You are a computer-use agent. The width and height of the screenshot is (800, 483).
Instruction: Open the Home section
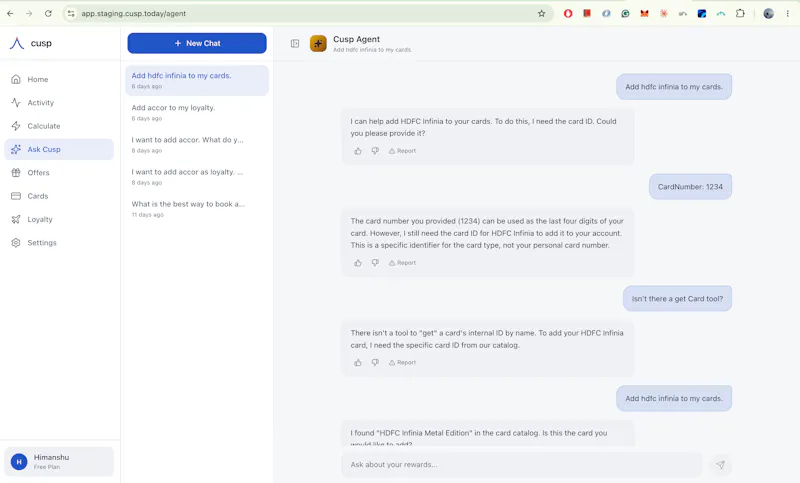(x=59, y=79)
